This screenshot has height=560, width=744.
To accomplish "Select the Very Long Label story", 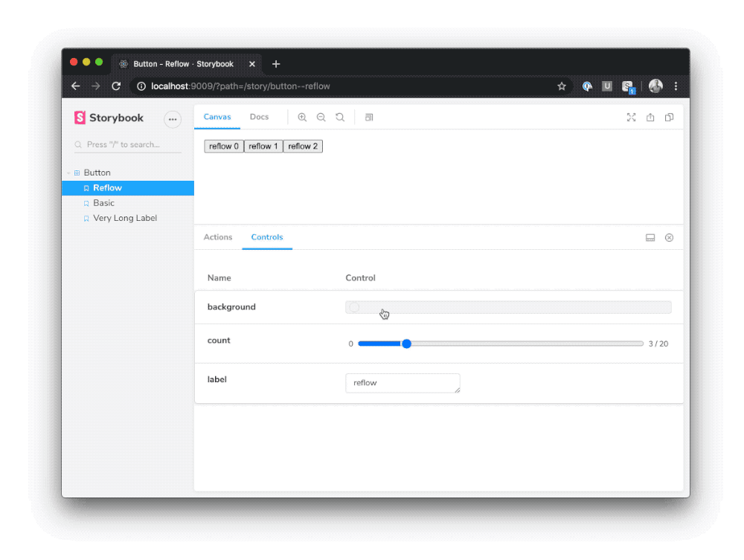I will tap(124, 217).
